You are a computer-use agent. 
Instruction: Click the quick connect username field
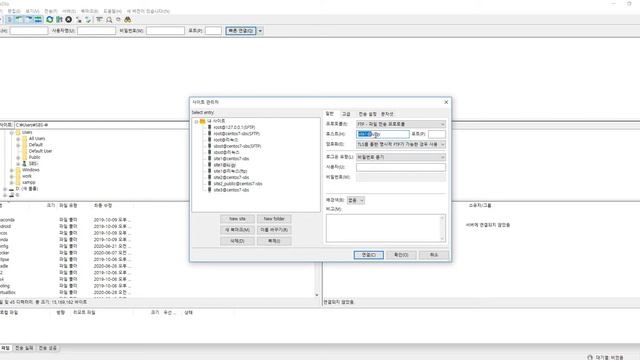click(x=96, y=31)
